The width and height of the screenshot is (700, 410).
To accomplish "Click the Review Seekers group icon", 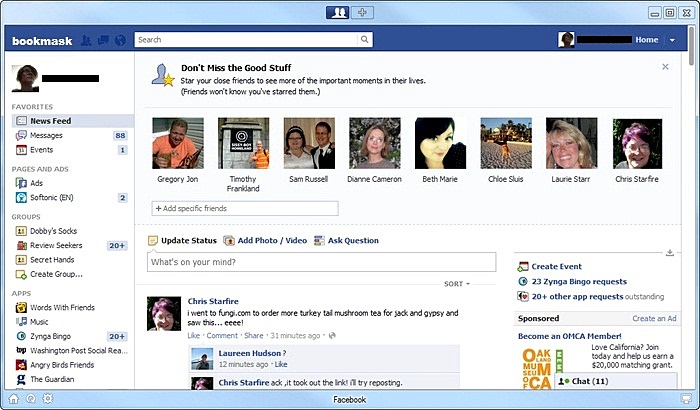I will tap(21, 245).
